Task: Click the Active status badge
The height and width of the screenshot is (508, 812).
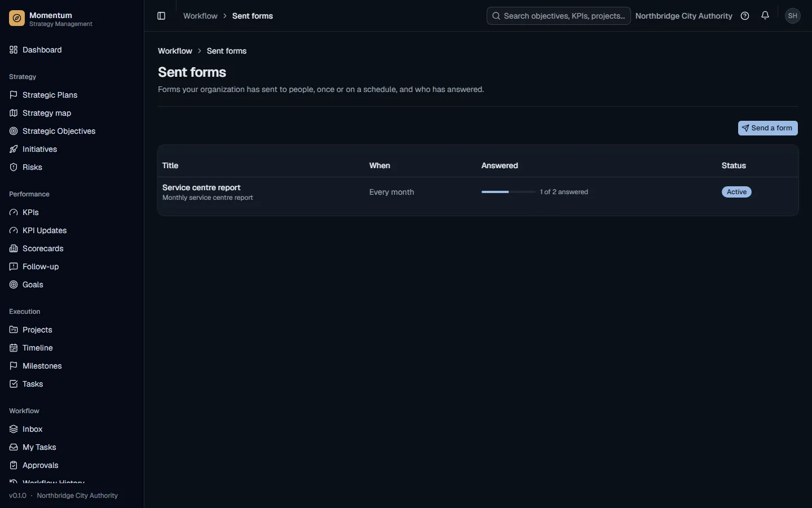Action: [x=736, y=192]
